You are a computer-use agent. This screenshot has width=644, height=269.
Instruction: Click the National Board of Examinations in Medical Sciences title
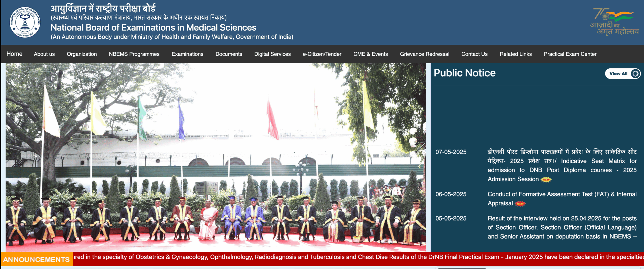(153, 27)
